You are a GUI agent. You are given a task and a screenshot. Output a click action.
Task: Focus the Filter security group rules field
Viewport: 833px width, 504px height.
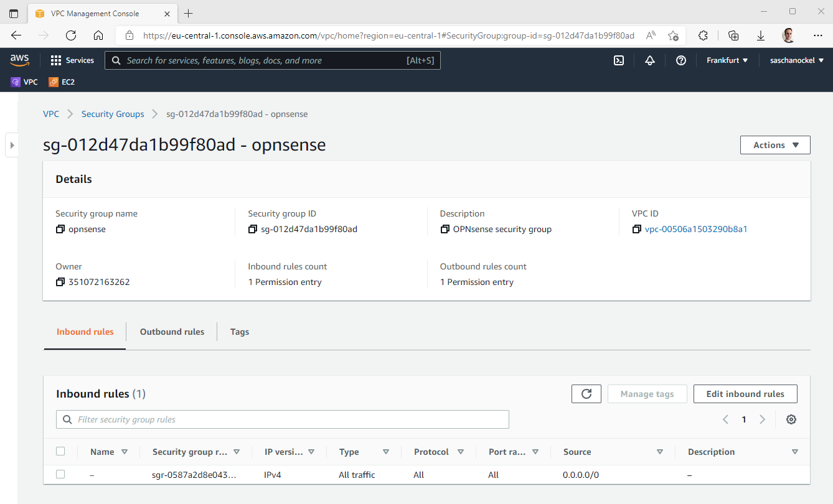283,419
